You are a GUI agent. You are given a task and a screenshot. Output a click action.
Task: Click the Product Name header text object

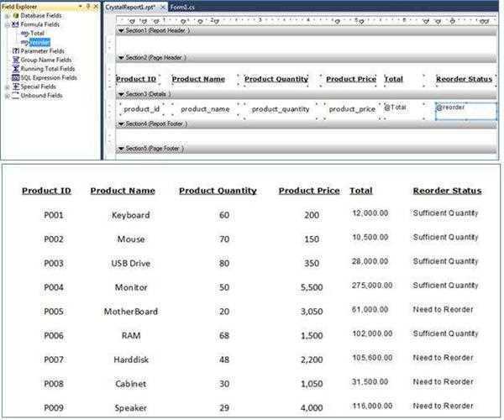(x=198, y=79)
